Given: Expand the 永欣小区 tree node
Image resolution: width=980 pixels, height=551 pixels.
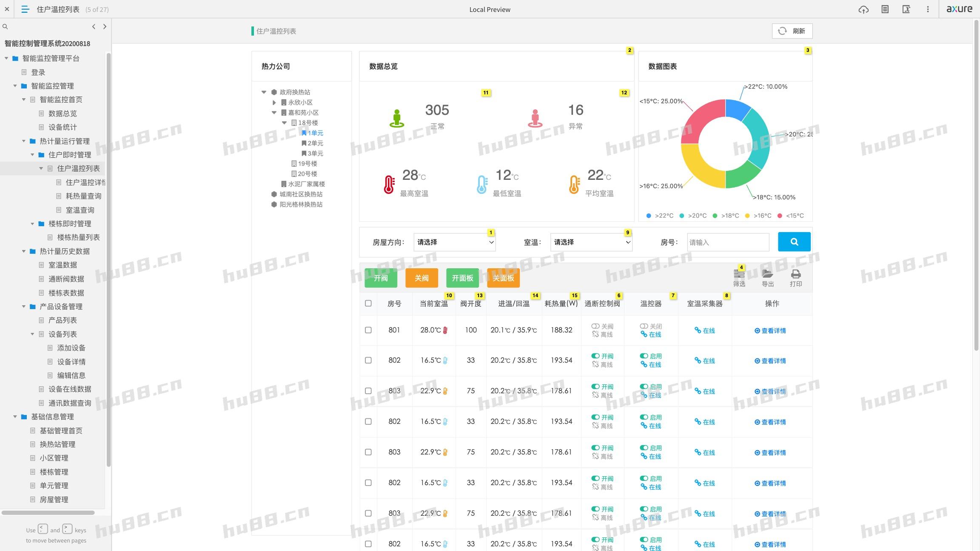Looking at the screenshot, I should 274,102.
